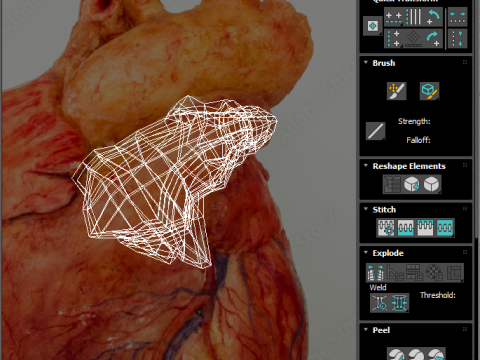Rotate selection counter-clockwise 90 degrees

click(433, 17)
